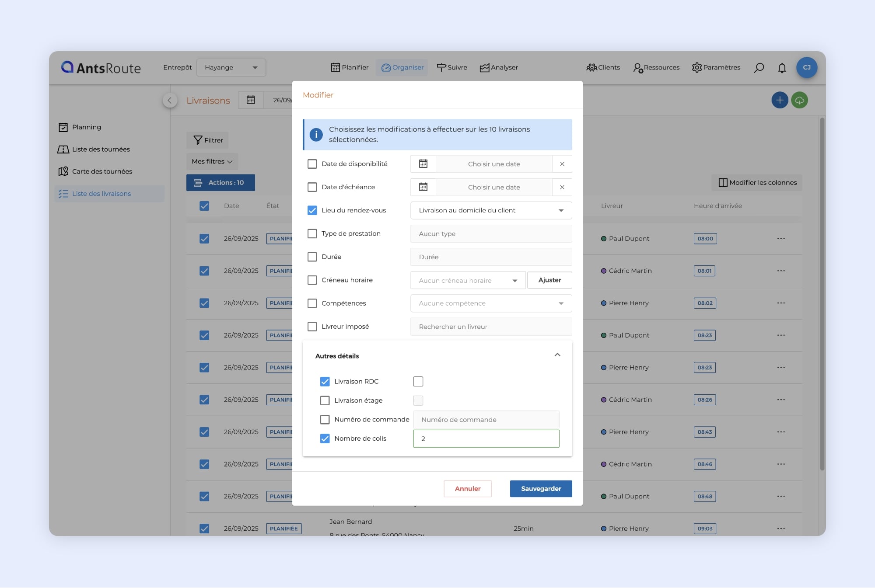Click the Sauvegarder button
Screen dimensions: 875x588
pyautogui.click(x=541, y=489)
